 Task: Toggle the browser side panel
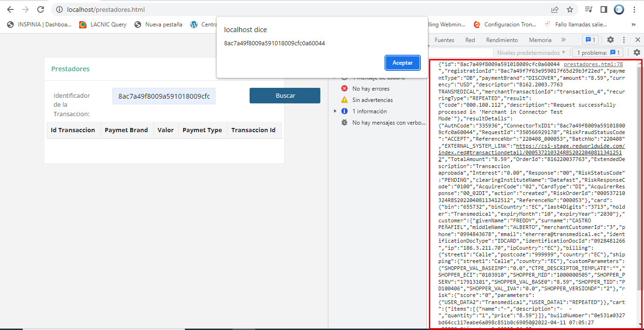(x=603, y=9)
